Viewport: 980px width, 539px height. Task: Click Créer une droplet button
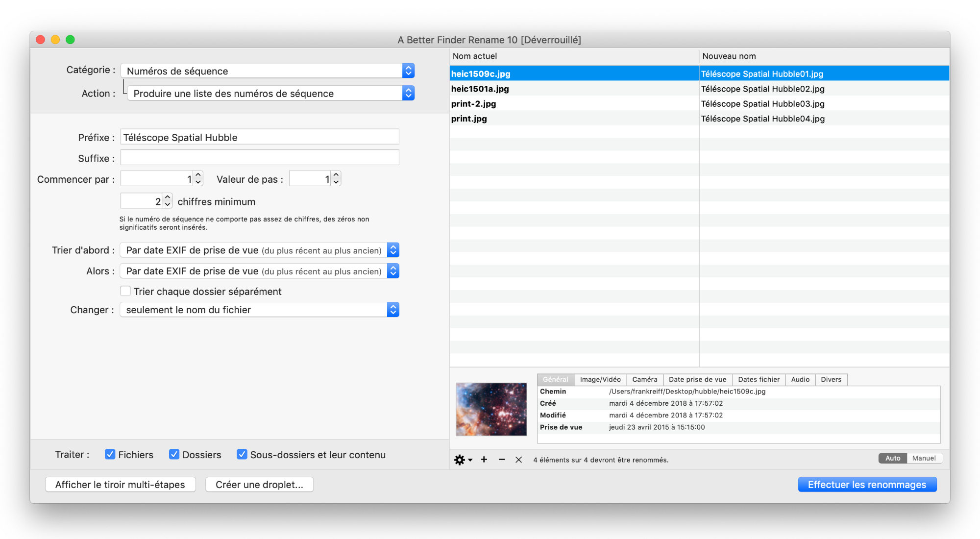coord(259,484)
